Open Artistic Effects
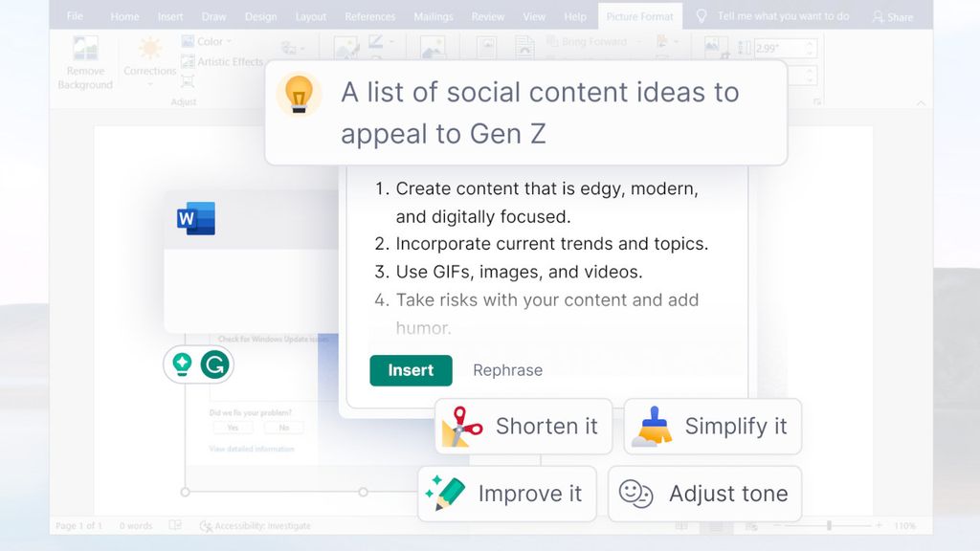 pyautogui.click(x=227, y=61)
